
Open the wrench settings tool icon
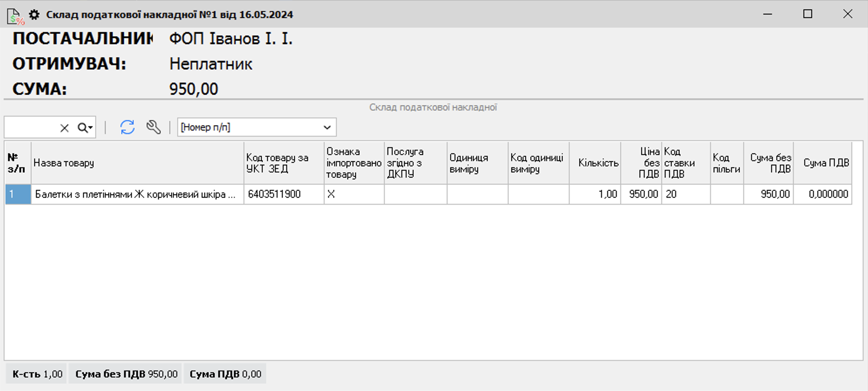click(154, 127)
